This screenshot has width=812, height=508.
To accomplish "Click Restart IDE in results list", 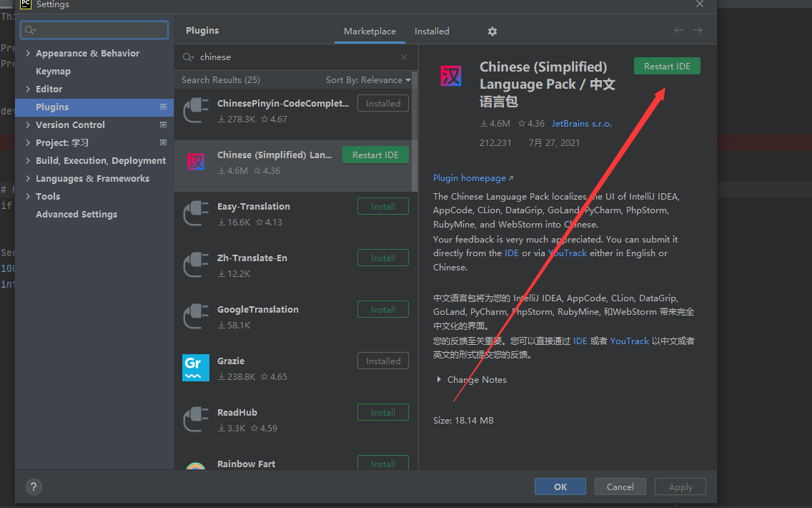I will 375,155.
